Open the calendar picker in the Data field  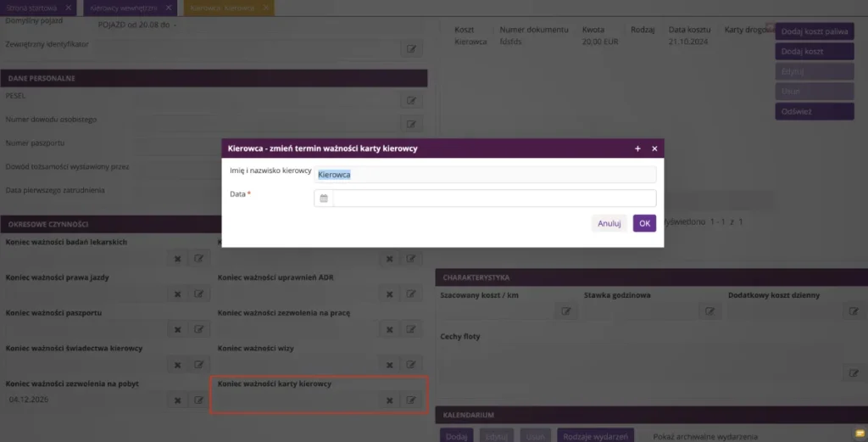[324, 199]
